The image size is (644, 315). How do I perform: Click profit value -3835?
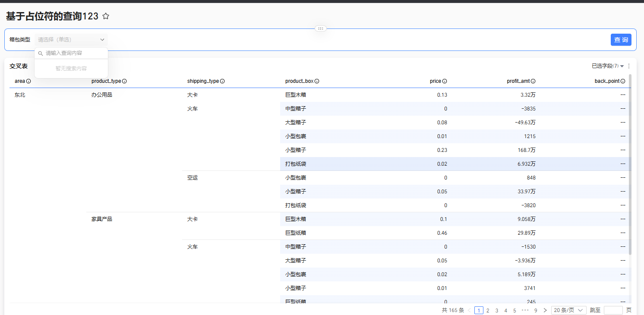point(529,109)
